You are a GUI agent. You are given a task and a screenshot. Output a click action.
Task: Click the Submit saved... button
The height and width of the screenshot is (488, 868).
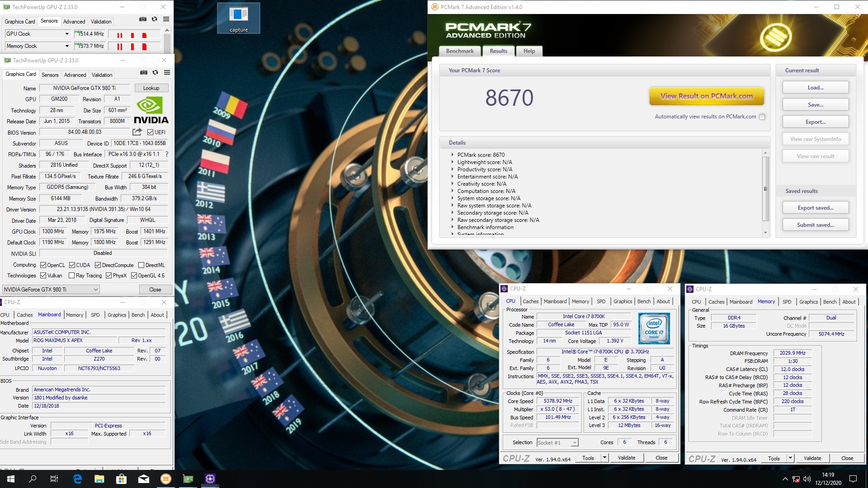pos(816,225)
